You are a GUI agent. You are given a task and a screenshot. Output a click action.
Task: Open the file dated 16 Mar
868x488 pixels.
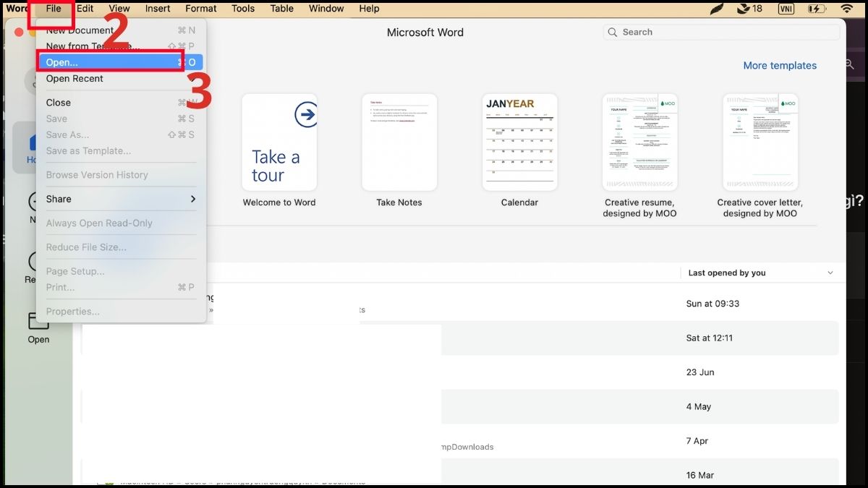pos(459,472)
